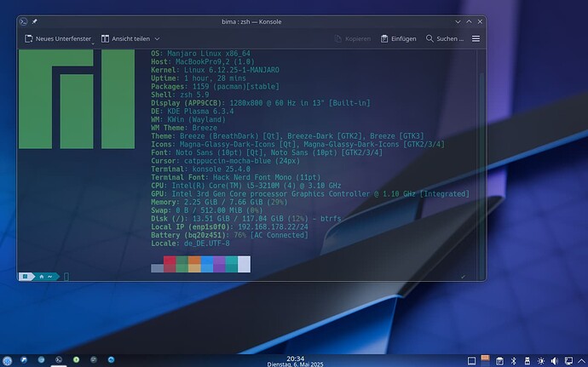Screen dimensions: 588x367
Task: Paste with the Einfügen button
Action: (x=398, y=38)
